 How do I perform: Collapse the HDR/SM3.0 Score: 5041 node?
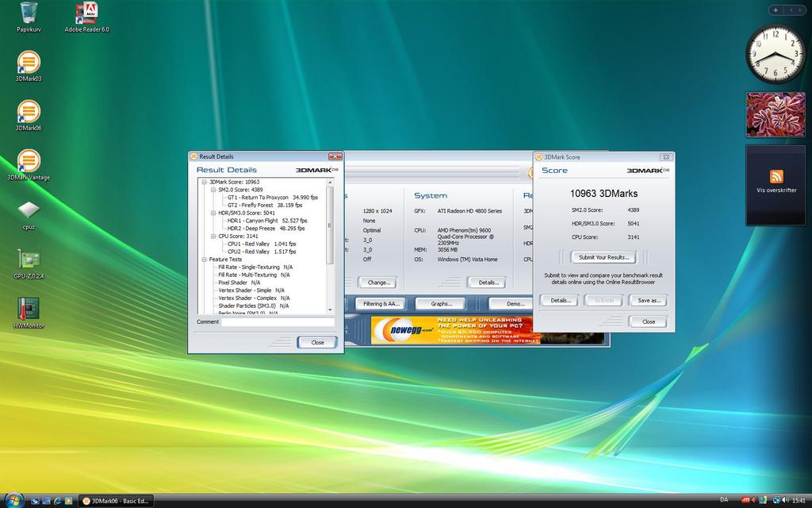pyautogui.click(x=213, y=213)
